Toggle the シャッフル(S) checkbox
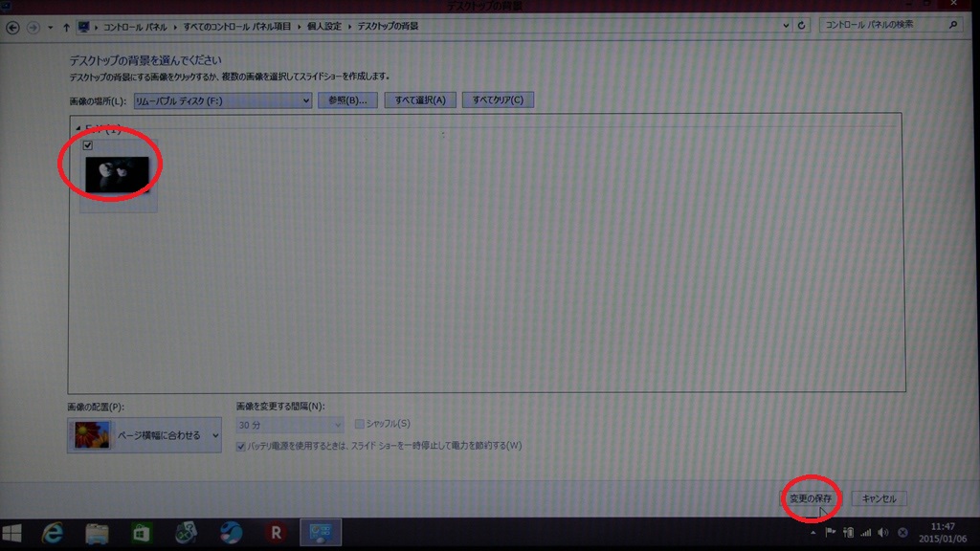980x551 pixels. click(x=360, y=424)
